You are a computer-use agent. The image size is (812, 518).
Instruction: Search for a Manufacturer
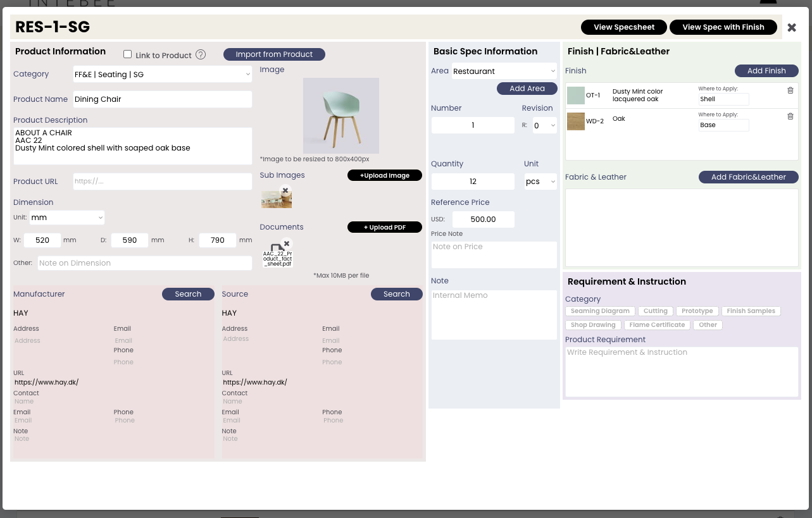coord(188,294)
